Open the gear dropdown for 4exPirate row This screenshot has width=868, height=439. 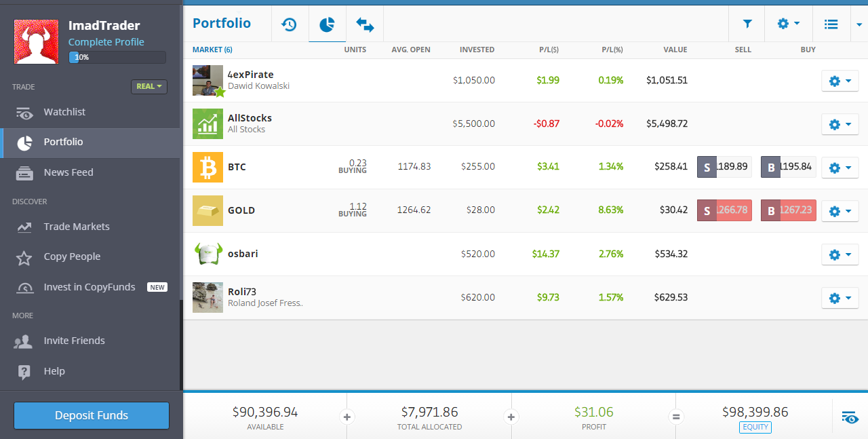[840, 81]
